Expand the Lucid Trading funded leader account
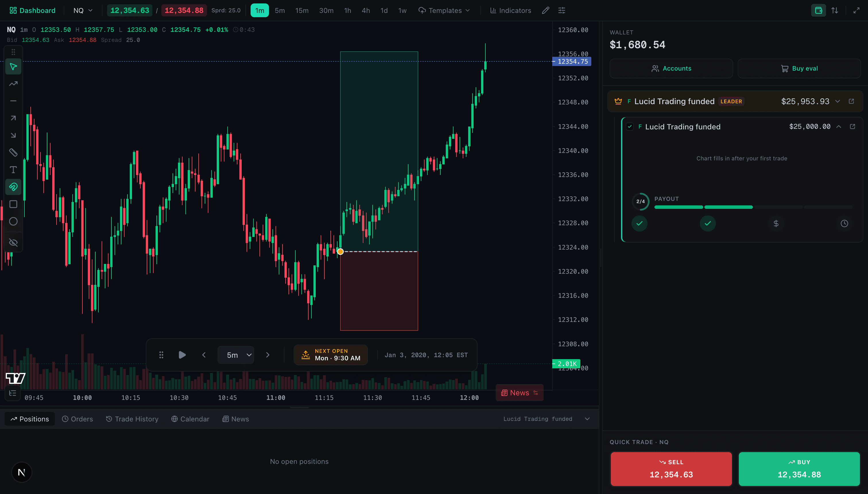 point(838,102)
